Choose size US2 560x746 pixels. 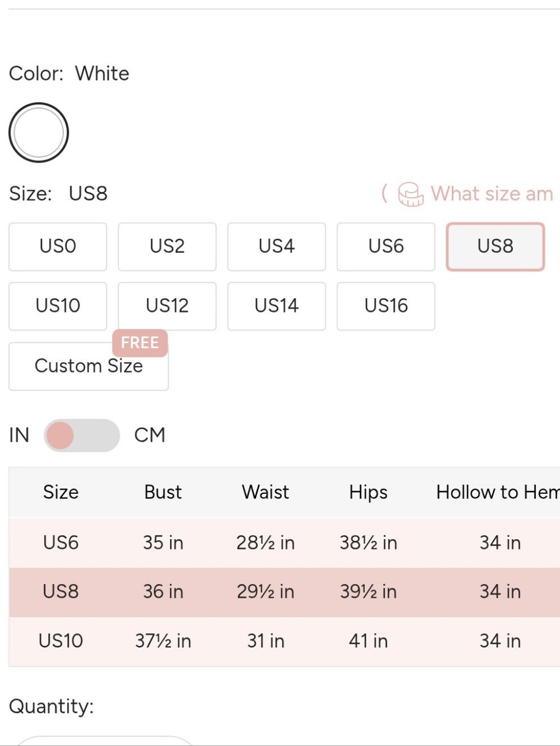coord(167,247)
